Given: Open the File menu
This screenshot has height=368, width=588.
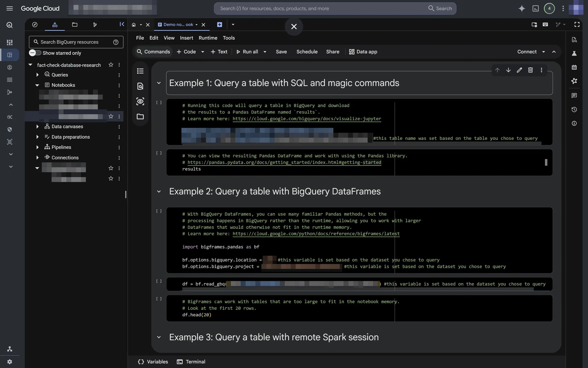Looking at the screenshot, I should point(140,38).
